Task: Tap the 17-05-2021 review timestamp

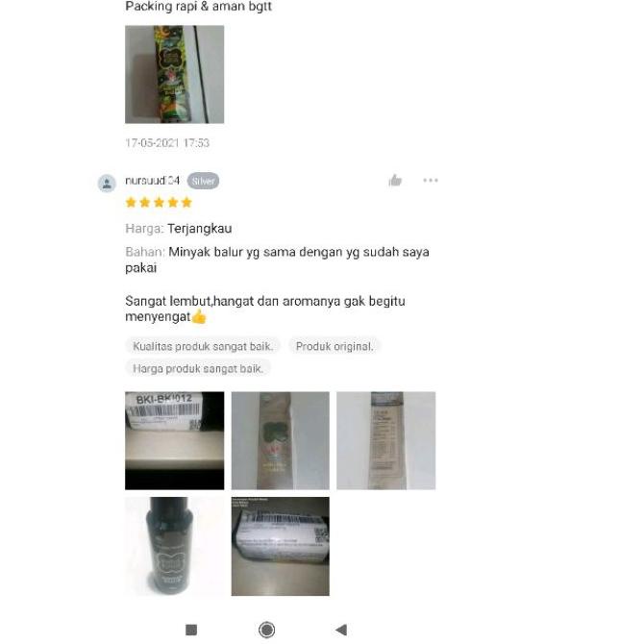Action: [x=167, y=143]
